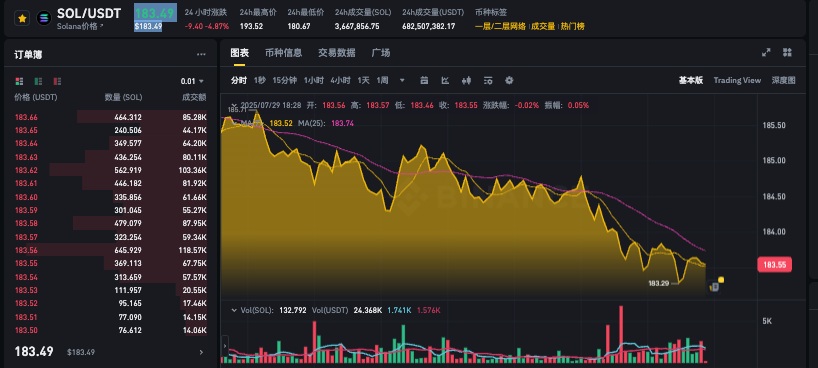Click the 成交额 column header
The width and height of the screenshot is (818, 368).
tap(194, 98)
